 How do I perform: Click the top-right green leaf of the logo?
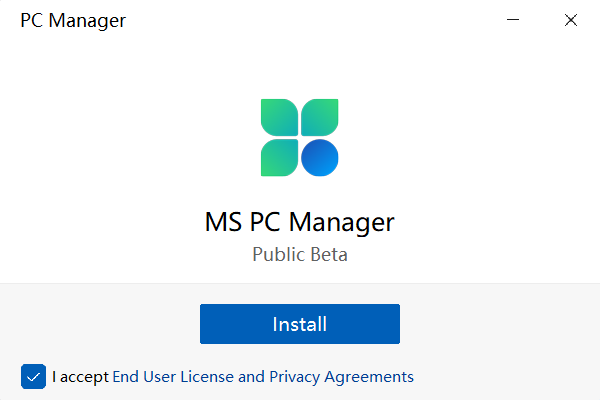coord(320,117)
